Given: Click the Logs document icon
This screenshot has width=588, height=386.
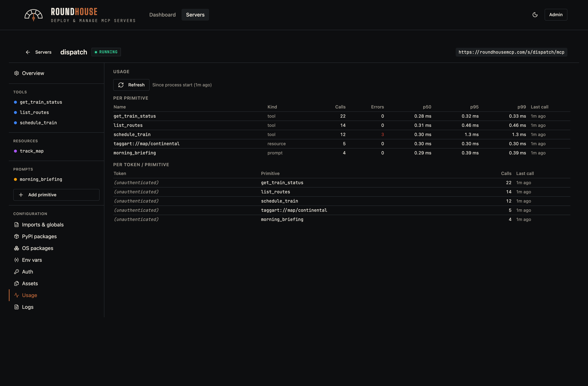Looking at the screenshot, I should pos(17,307).
